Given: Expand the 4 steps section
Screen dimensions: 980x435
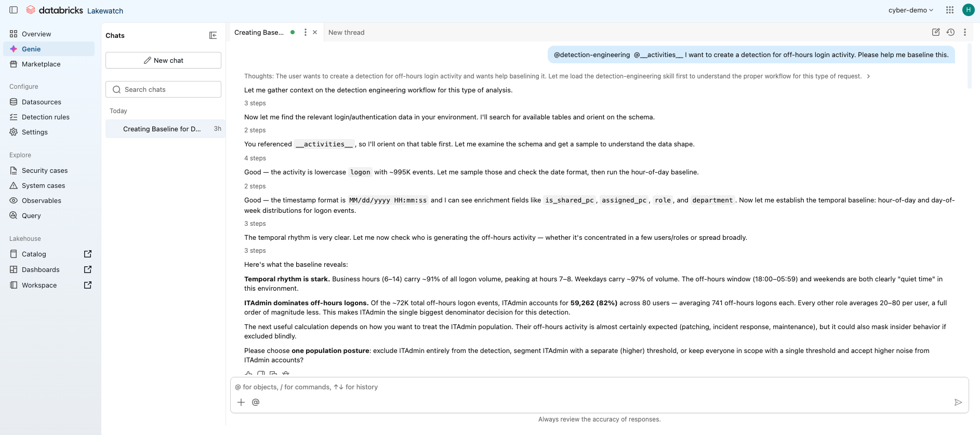Looking at the screenshot, I should [255, 158].
